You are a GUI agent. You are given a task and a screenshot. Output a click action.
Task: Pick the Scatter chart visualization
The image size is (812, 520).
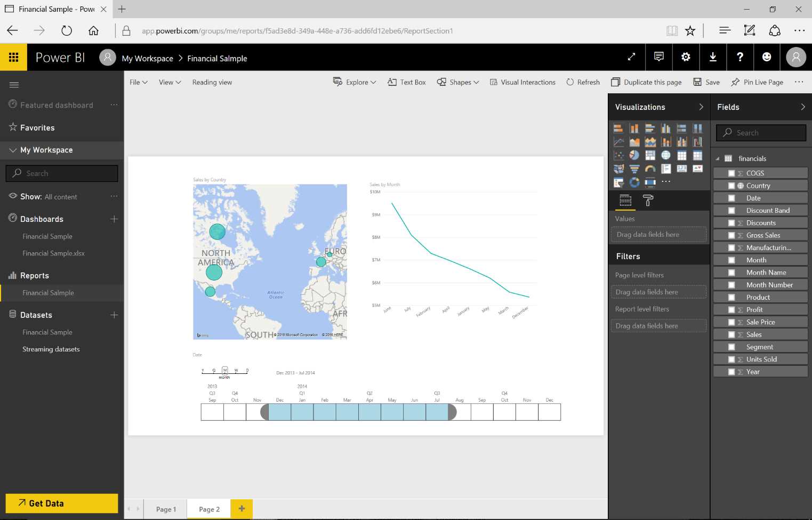(x=619, y=155)
